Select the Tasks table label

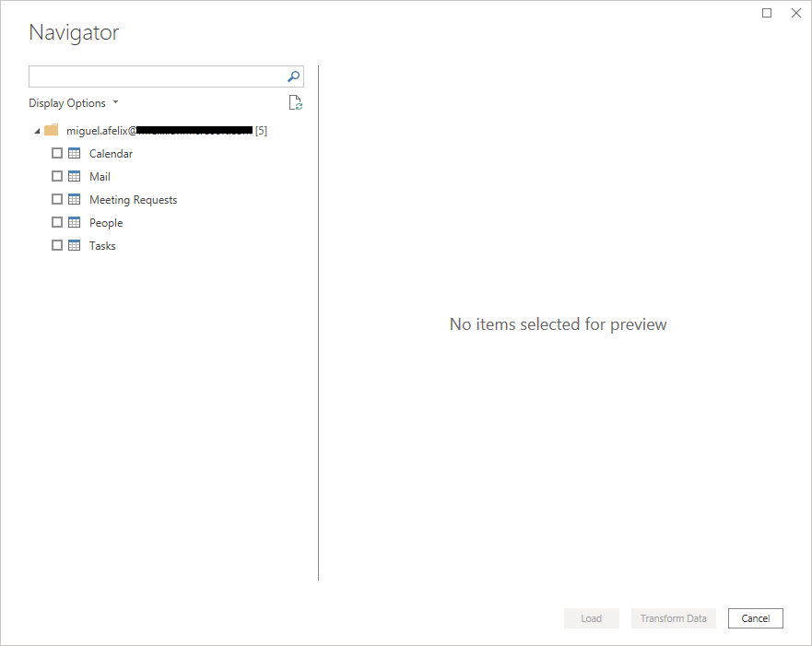click(x=102, y=246)
